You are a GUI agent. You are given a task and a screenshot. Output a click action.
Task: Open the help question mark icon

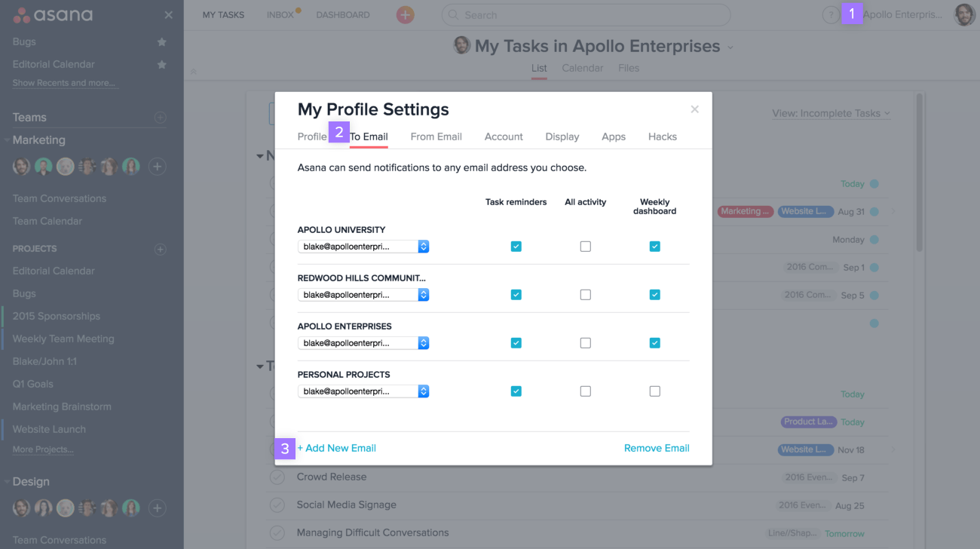point(830,15)
